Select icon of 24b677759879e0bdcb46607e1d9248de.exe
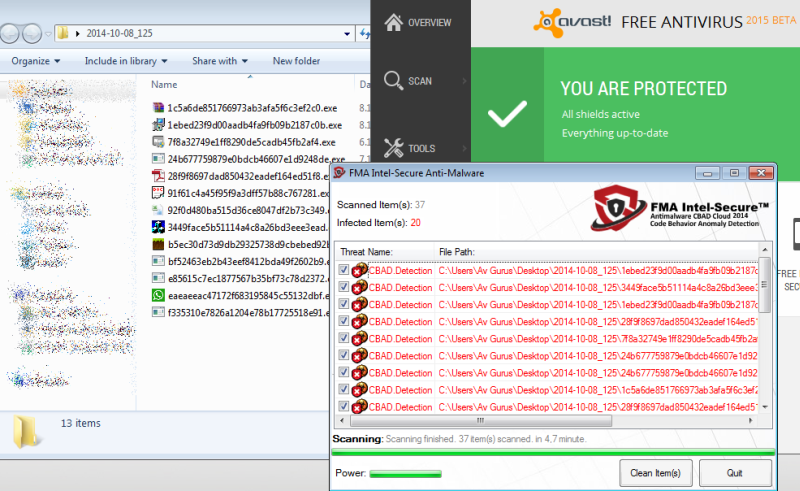 click(158, 159)
